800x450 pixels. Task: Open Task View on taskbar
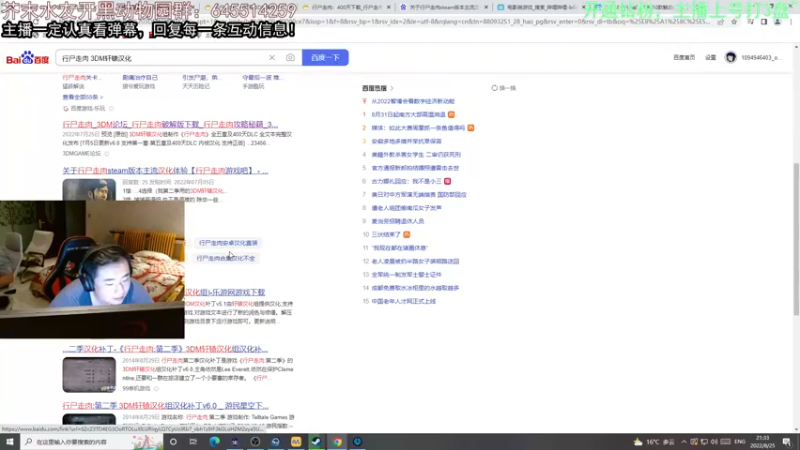coord(193,442)
